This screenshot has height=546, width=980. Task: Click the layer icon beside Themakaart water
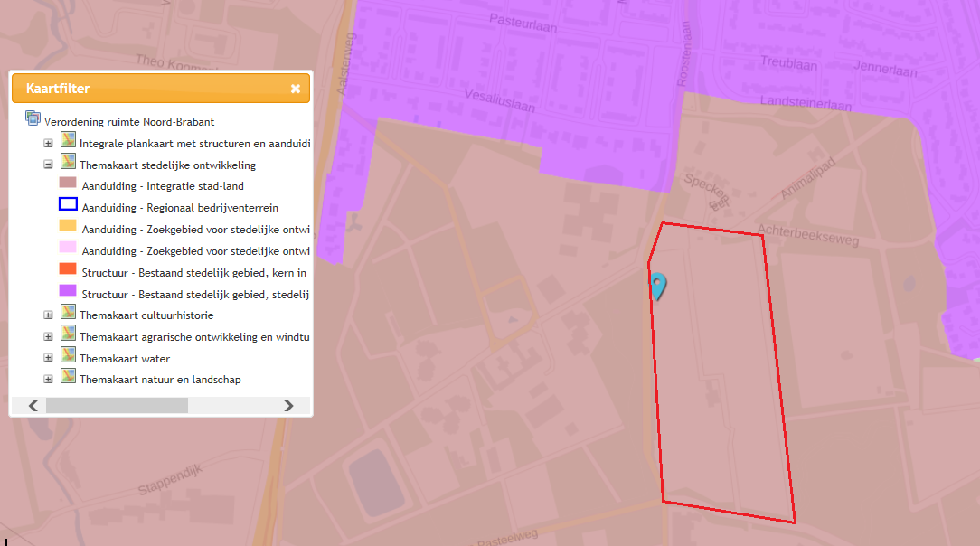click(x=68, y=355)
